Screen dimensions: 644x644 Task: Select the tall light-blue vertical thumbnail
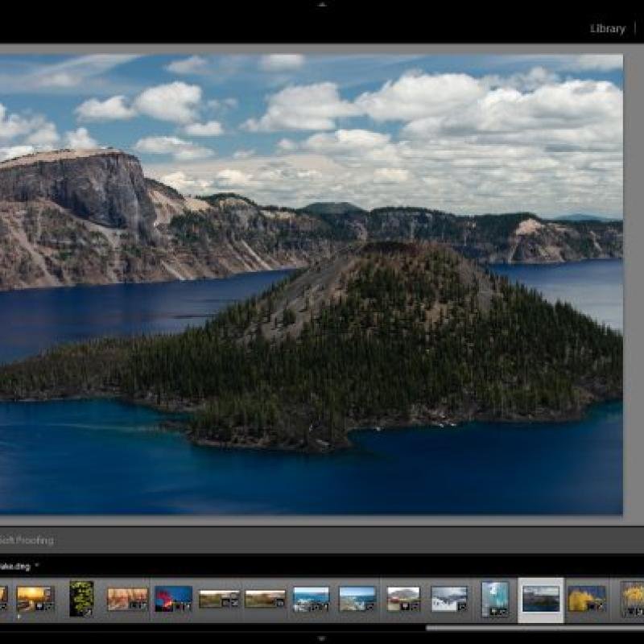coord(495,599)
